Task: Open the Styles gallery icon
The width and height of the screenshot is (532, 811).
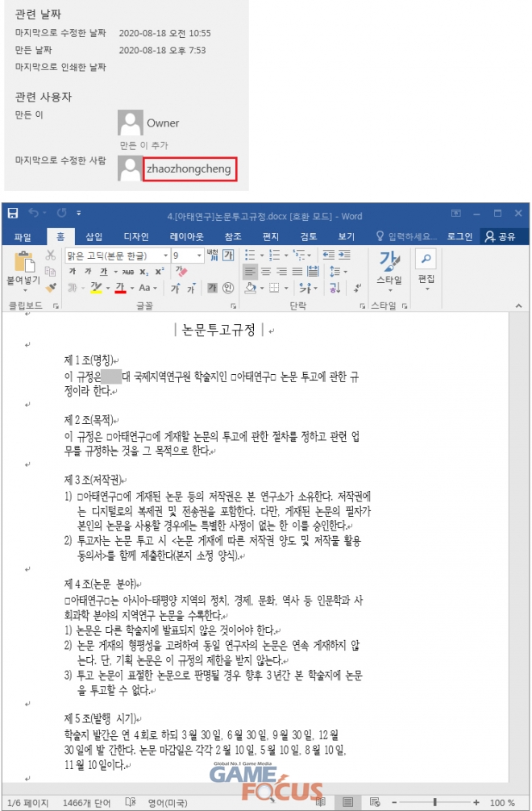Action: pos(389,263)
